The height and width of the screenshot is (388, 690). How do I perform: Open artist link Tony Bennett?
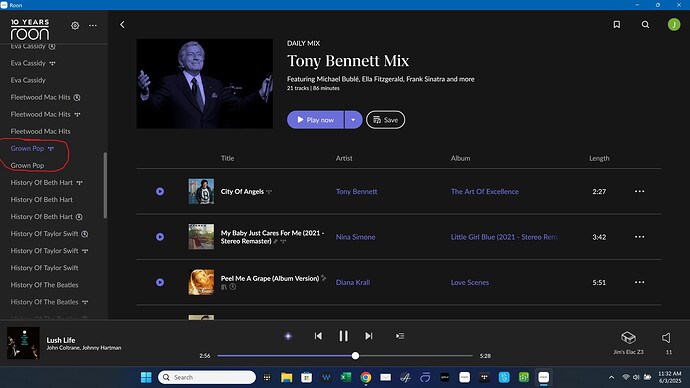click(356, 191)
